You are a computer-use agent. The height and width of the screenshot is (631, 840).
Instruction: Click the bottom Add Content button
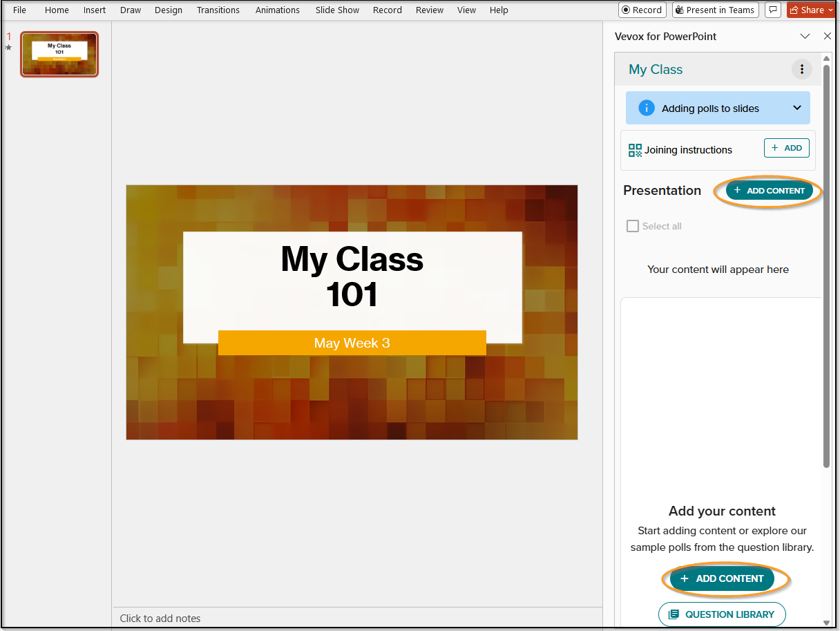click(x=722, y=578)
